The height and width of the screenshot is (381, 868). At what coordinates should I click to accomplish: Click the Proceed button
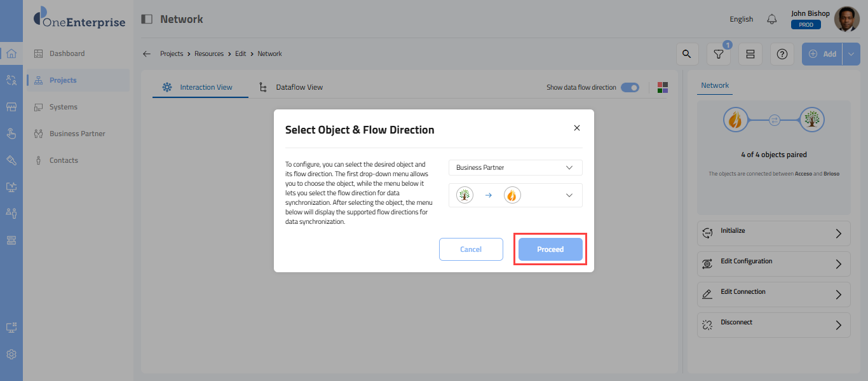(550, 249)
